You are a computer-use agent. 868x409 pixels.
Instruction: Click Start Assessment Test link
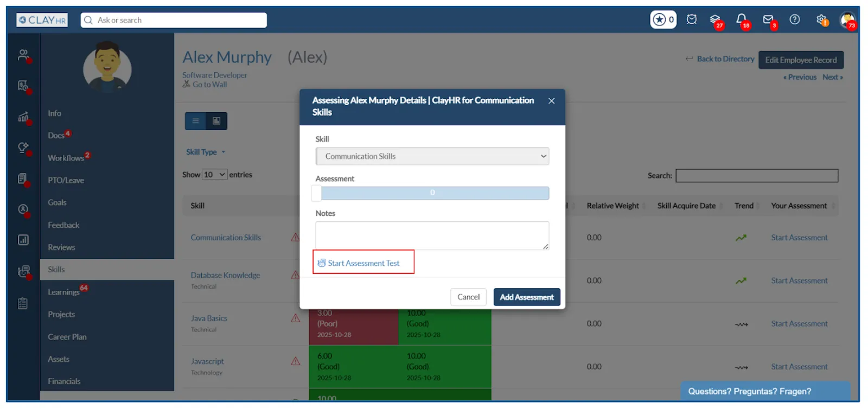(363, 263)
